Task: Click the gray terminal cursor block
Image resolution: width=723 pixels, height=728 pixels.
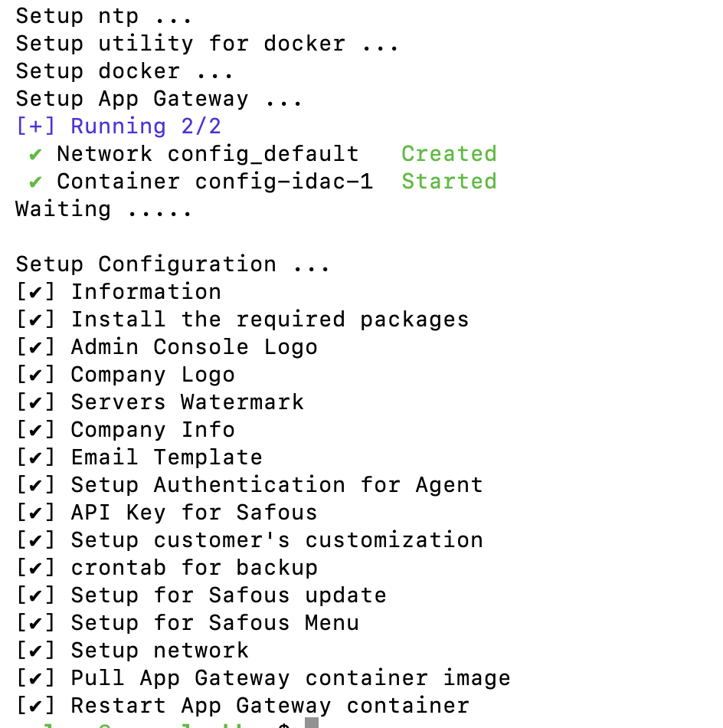Action: click(311, 723)
